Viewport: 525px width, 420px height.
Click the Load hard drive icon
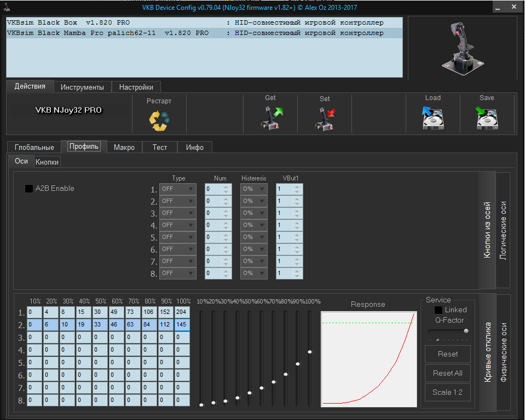pos(433,118)
